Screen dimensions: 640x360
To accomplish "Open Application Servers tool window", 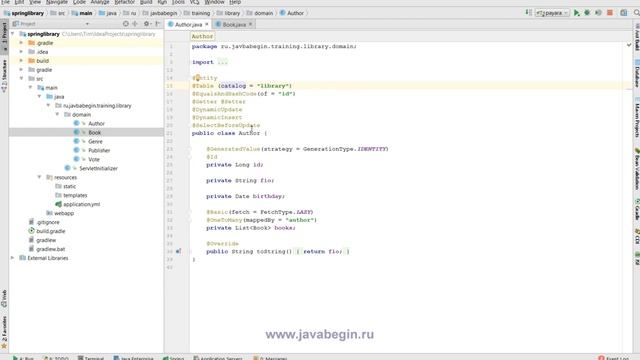I will [218, 358].
